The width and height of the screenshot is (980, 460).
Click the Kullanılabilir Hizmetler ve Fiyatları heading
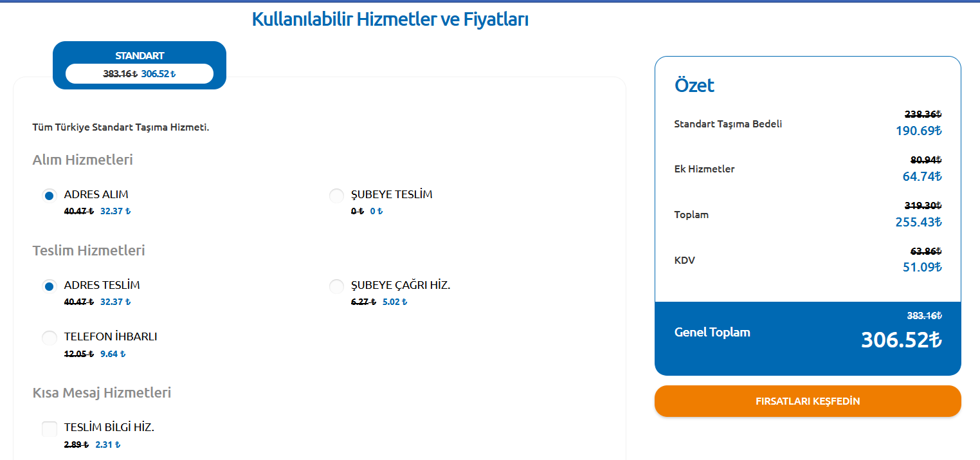tap(390, 19)
